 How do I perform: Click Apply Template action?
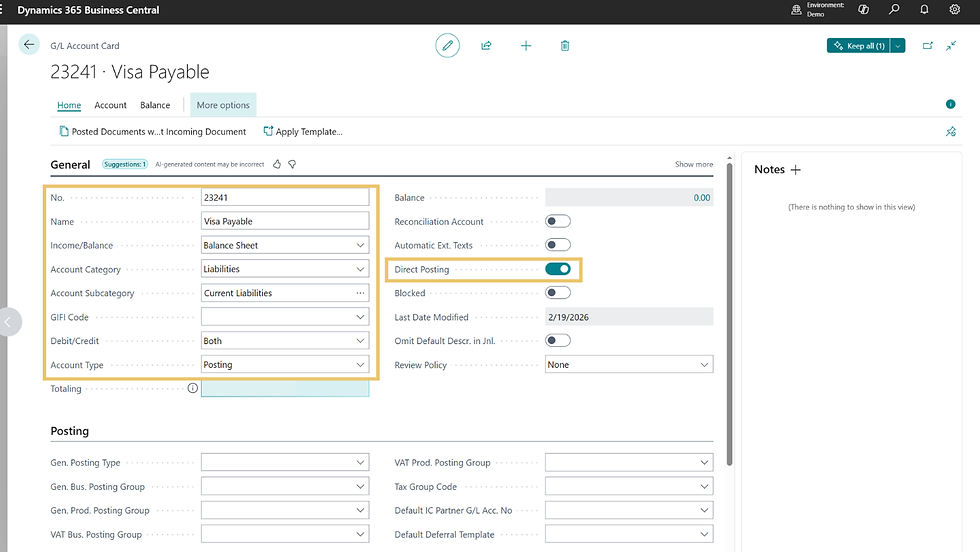point(302,131)
